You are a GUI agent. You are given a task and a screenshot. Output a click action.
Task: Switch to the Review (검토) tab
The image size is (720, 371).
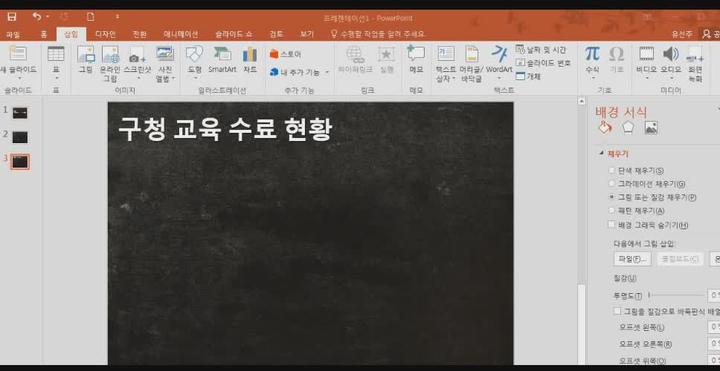pyautogui.click(x=276, y=34)
